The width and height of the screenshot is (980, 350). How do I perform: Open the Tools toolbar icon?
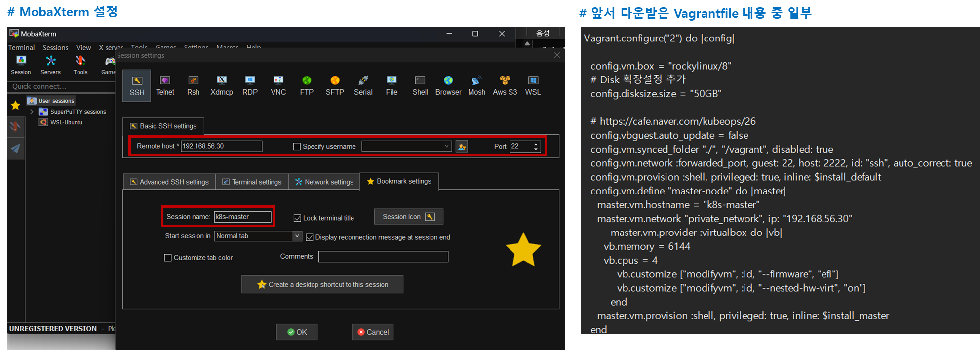coord(80,65)
